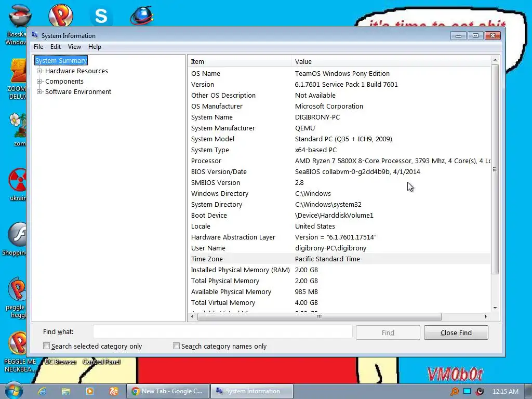Open the Control Panel desktop shortcut
Image resolution: width=532 pixels, height=399 pixels.
click(101, 362)
